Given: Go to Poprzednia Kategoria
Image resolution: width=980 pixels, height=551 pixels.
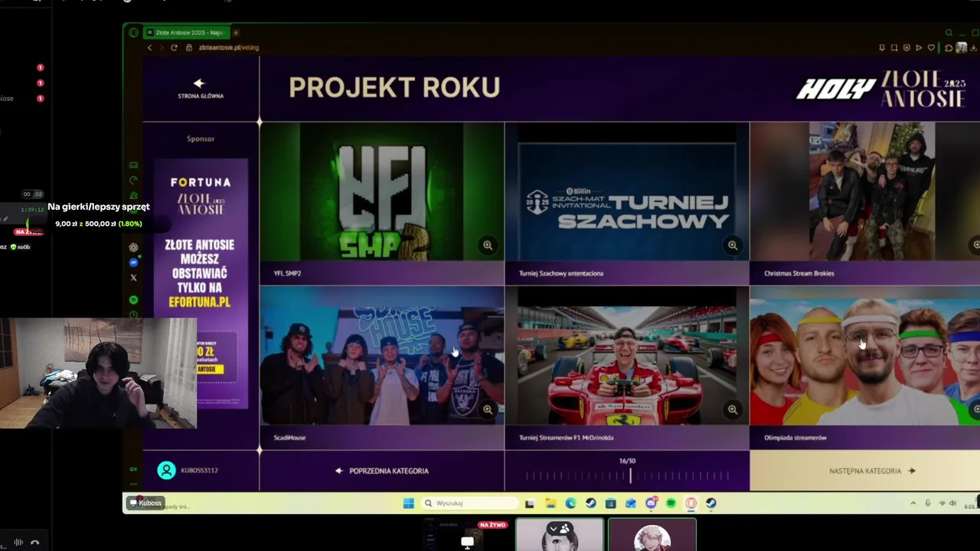Looking at the screenshot, I should pyautogui.click(x=382, y=471).
